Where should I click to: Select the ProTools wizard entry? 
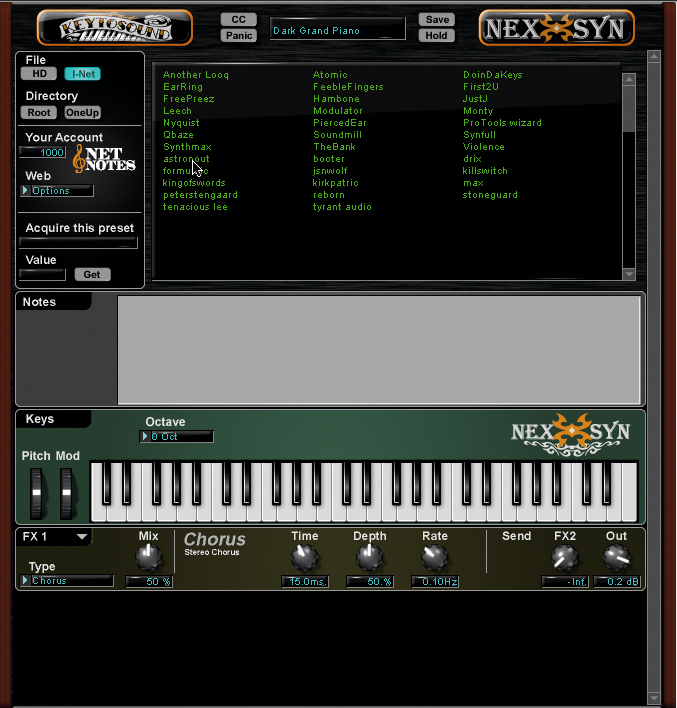(x=502, y=123)
